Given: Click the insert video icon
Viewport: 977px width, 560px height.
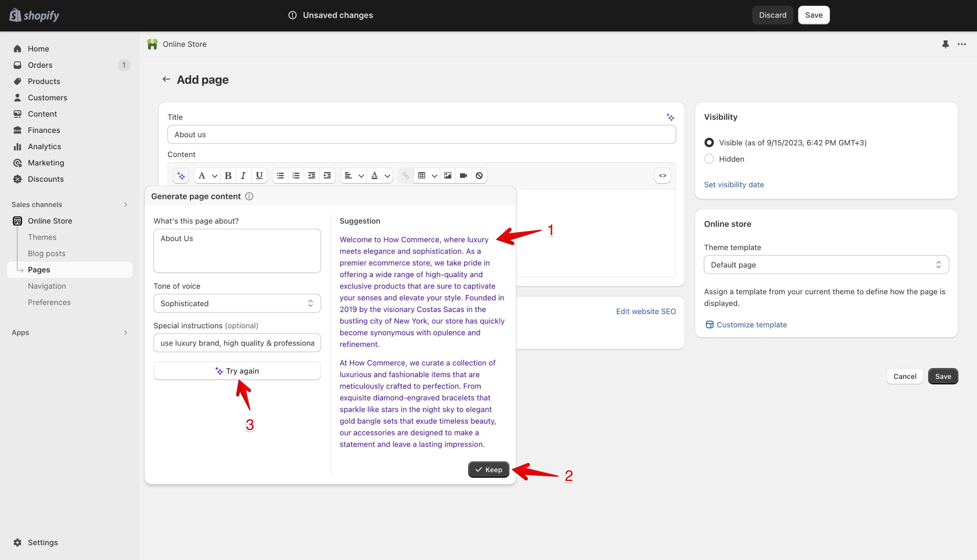Looking at the screenshot, I should coord(463,176).
